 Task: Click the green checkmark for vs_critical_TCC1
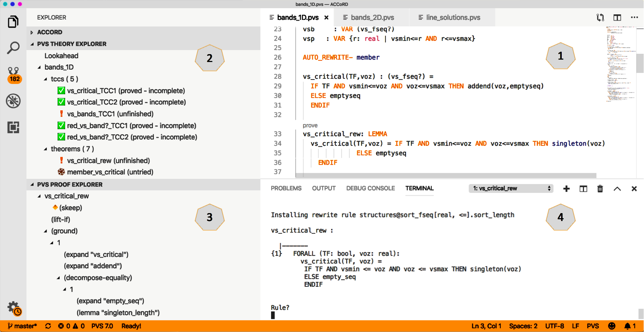(x=61, y=91)
